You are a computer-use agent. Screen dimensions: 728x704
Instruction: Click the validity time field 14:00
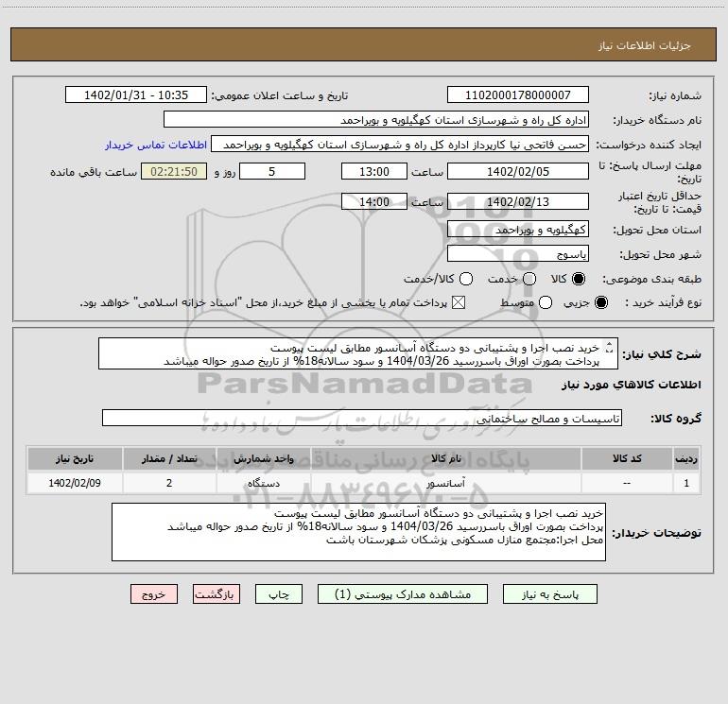pyautogui.click(x=374, y=201)
